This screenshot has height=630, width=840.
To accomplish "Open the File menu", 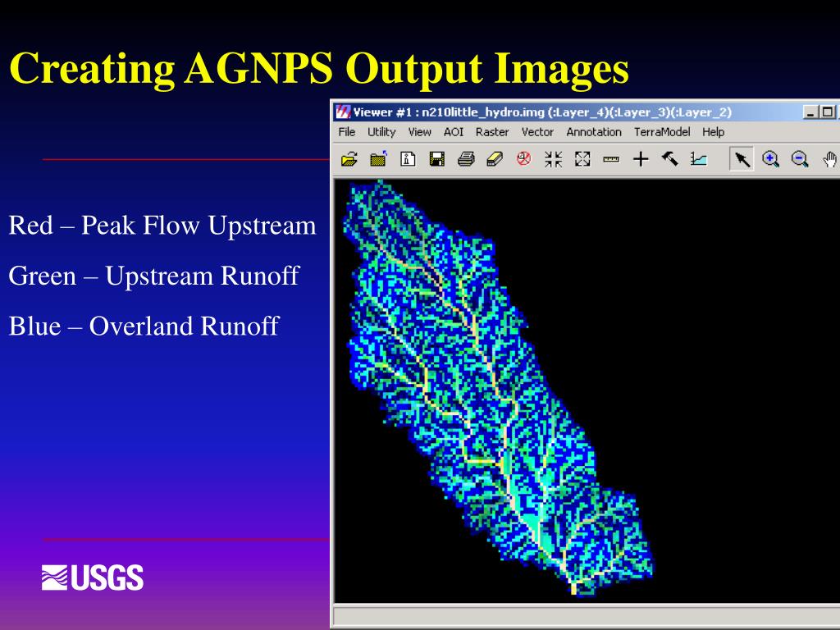I will coord(347,132).
